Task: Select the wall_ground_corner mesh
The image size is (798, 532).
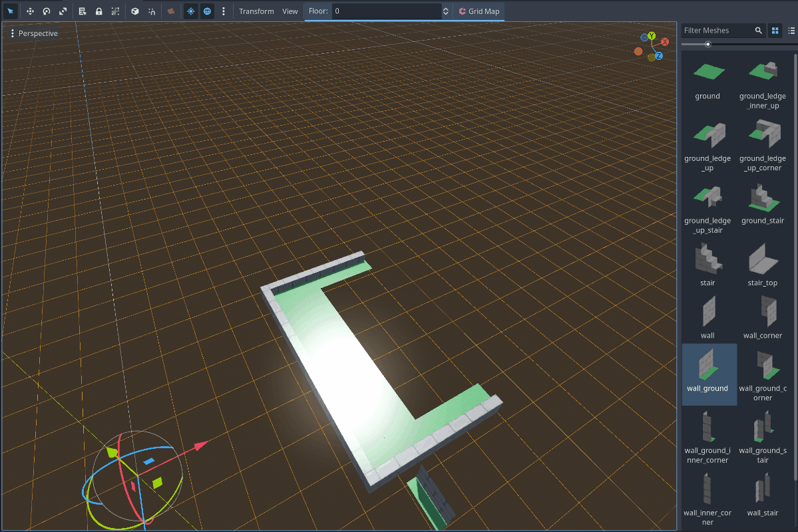Action: pyautogui.click(x=762, y=375)
